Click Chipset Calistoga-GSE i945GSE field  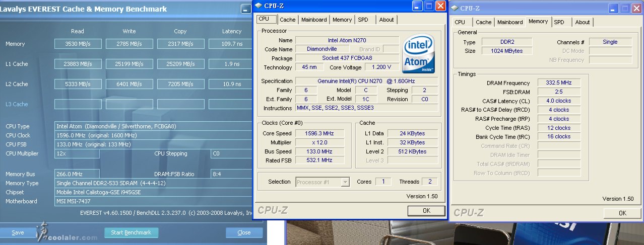[x=153, y=192]
